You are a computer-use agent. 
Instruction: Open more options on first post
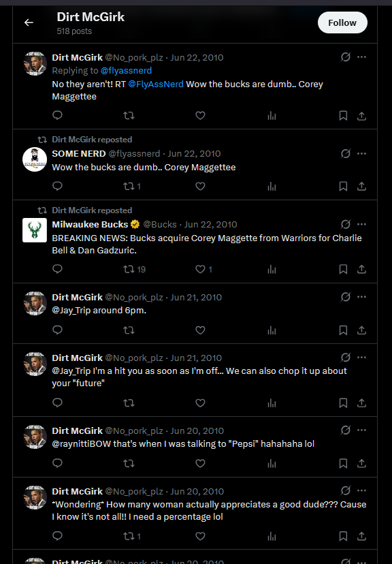click(x=361, y=57)
